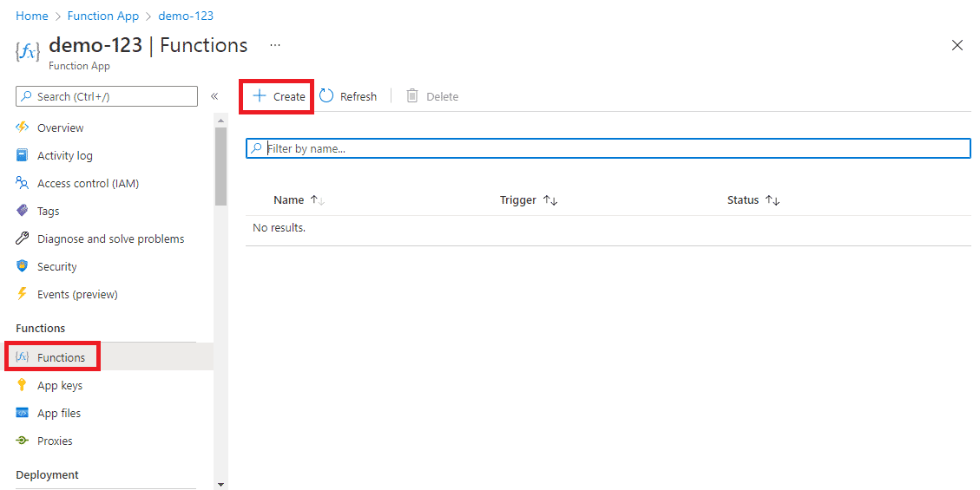Viewport: 980px width, 490px height.
Task: Sort table by Status column arrows
Action: click(773, 199)
